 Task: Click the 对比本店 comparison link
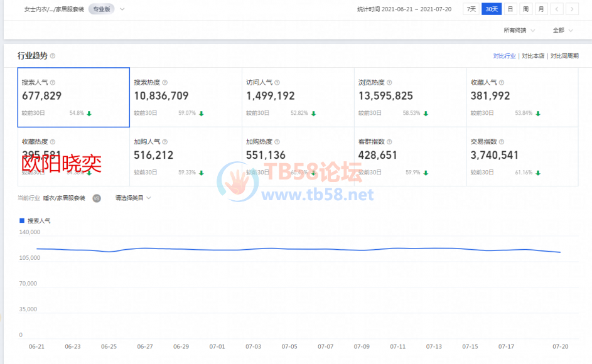pyautogui.click(x=532, y=56)
